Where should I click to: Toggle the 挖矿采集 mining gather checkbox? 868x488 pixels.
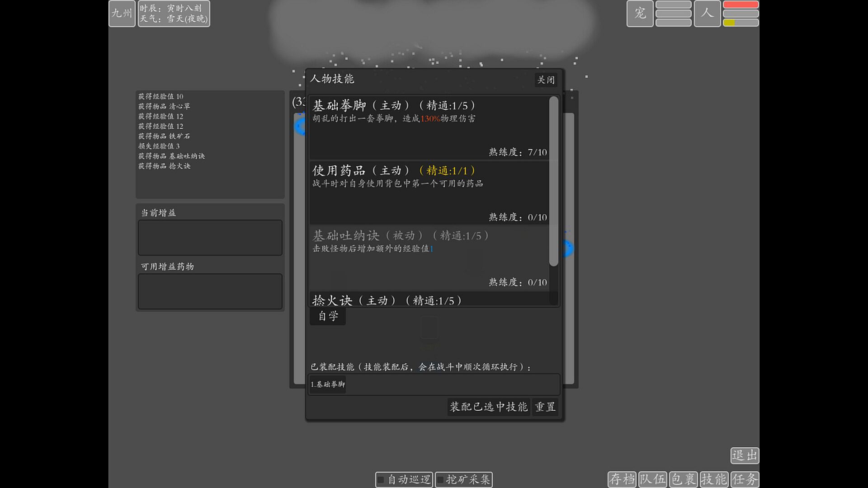440,479
